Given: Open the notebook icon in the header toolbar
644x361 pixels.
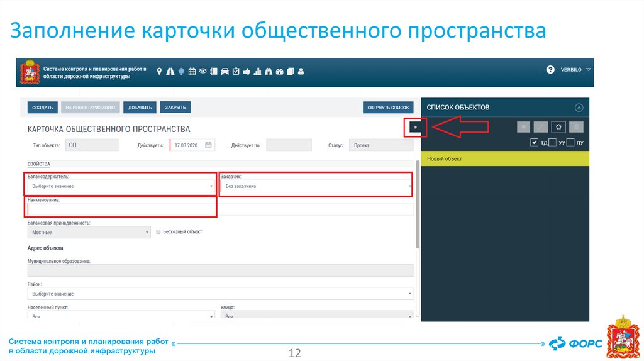Looking at the screenshot, I should pos(214,72).
